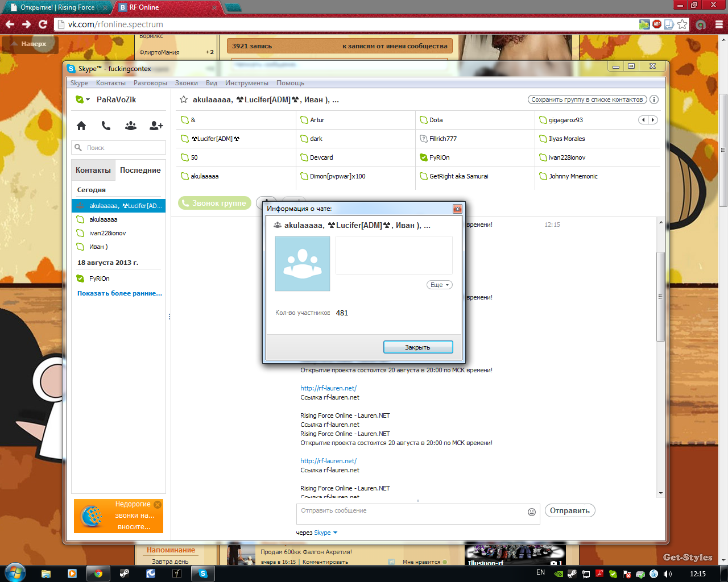This screenshot has width=728, height=582.
Task: Open the emoticon picker smiley icon
Action: pos(532,512)
